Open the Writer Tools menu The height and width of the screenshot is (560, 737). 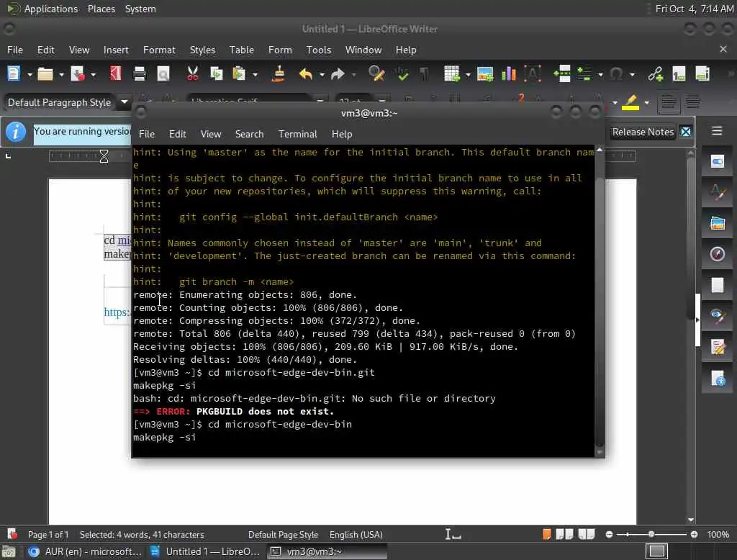[319, 50]
